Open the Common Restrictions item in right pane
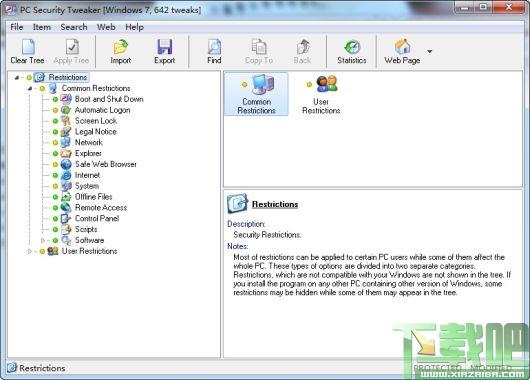Viewport: 530px width, 380px height. pos(257,94)
